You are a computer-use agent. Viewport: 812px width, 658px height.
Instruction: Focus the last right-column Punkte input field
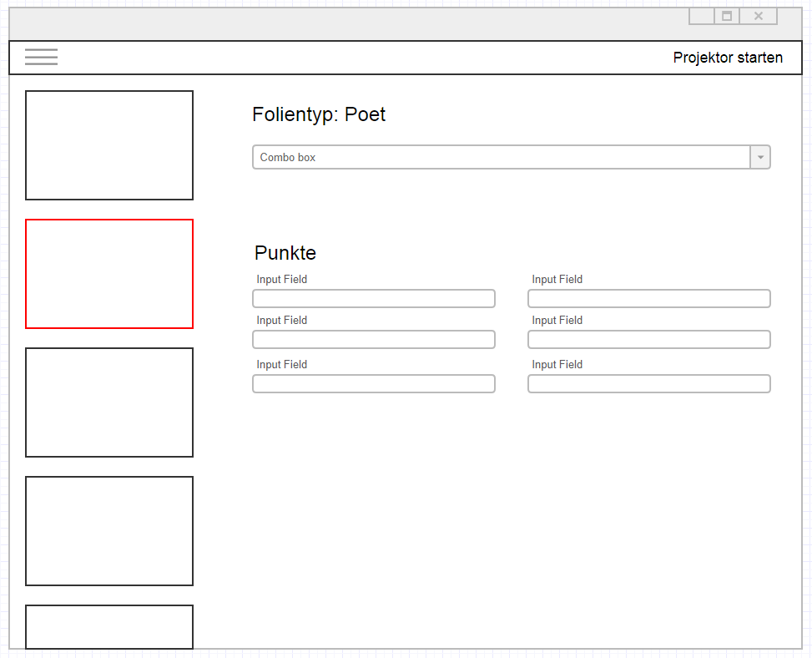[649, 384]
